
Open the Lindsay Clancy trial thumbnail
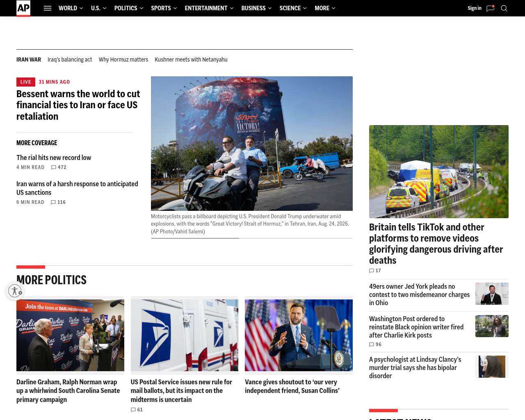click(x=492, y=367)
